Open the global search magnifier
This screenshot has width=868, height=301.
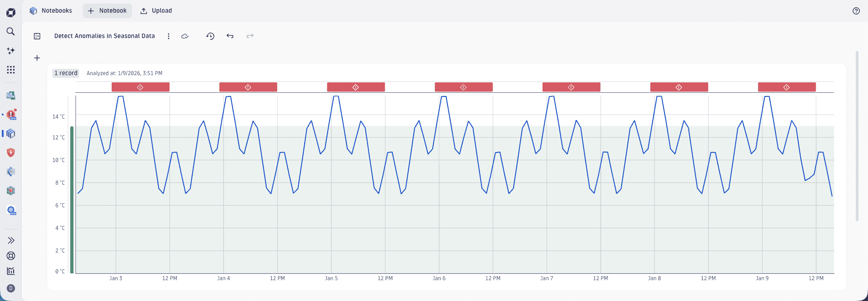[11, 31]
